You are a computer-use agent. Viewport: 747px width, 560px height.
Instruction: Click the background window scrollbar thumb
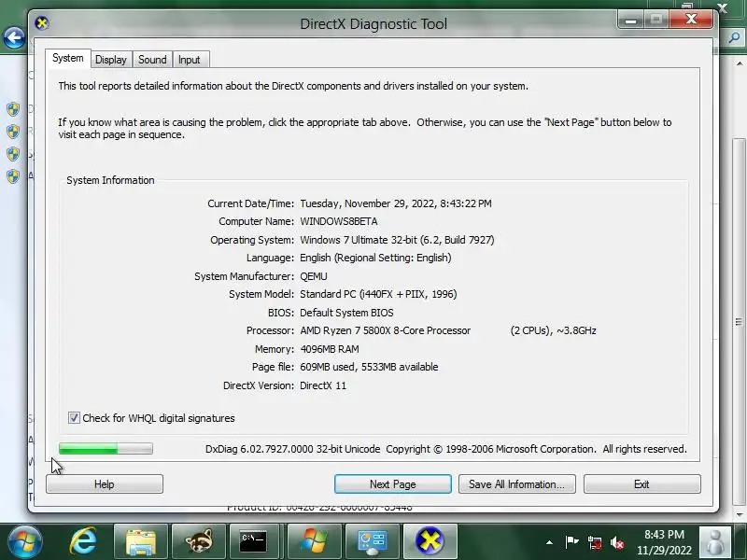coord(739,322)
